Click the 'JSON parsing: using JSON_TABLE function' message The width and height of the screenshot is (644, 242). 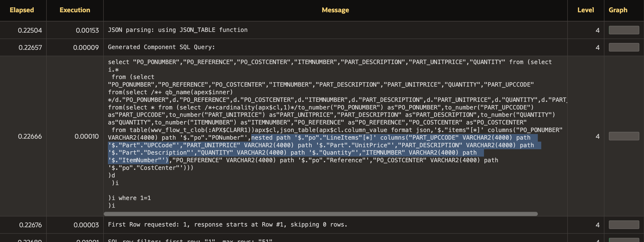pyautogui.click(x=177, y=30)
